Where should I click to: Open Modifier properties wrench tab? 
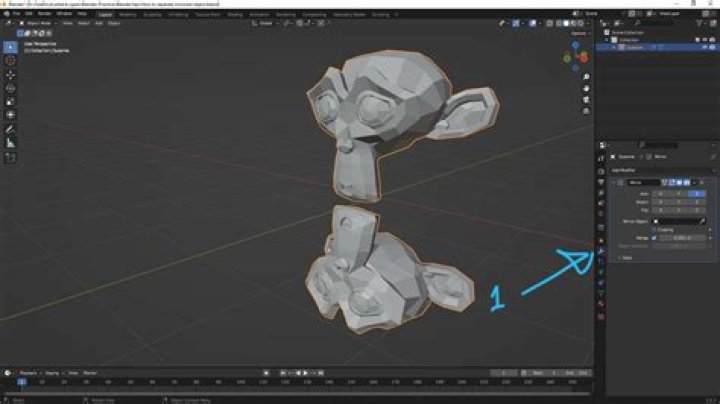(600, 252)
